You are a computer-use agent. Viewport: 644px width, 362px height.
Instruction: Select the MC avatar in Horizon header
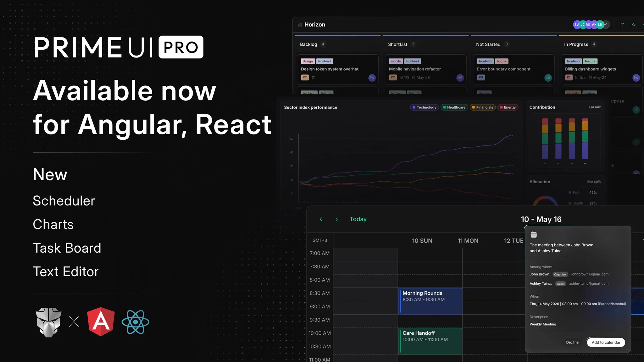[588, 25]
